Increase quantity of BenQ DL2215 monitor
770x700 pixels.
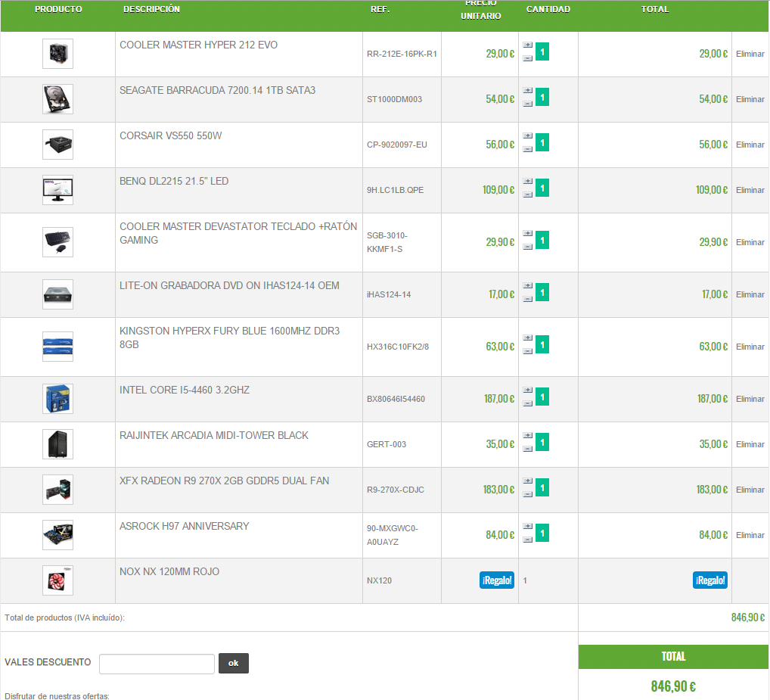[x=527, y=182]
